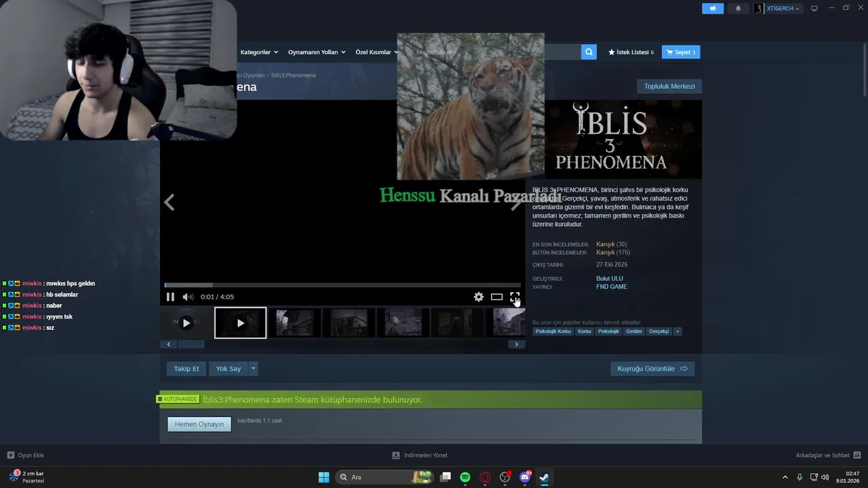Mute the trailer volume
Screen dimensions: 868x488
point(188,297)
